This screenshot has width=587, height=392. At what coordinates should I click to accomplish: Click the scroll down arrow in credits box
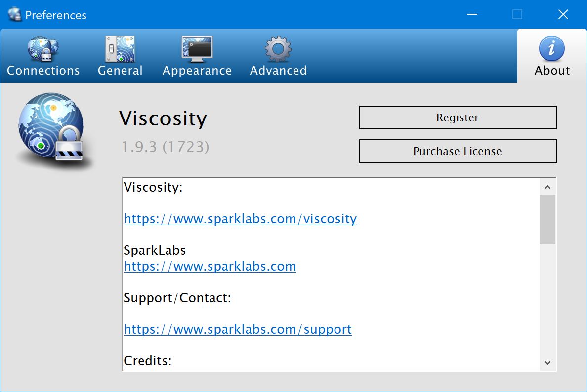coord(547,362)
